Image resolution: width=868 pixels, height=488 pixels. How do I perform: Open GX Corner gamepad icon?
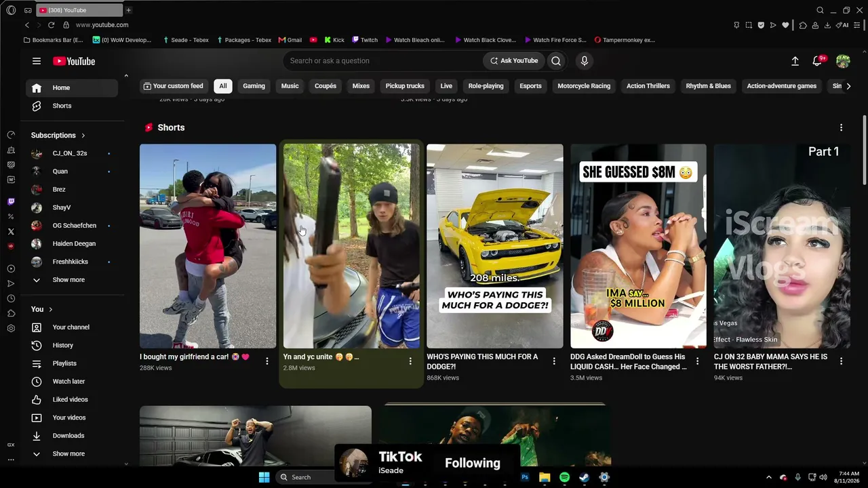click(28, 10)
